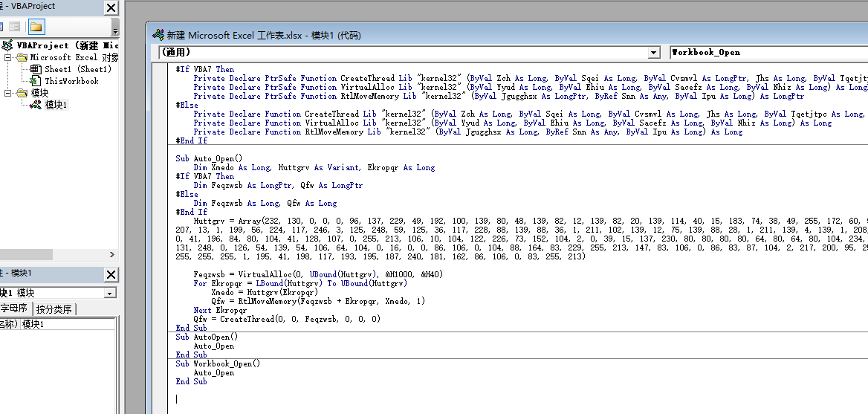Click the 'Dim Xmedo As Long' line

click(x=314, y=167)
